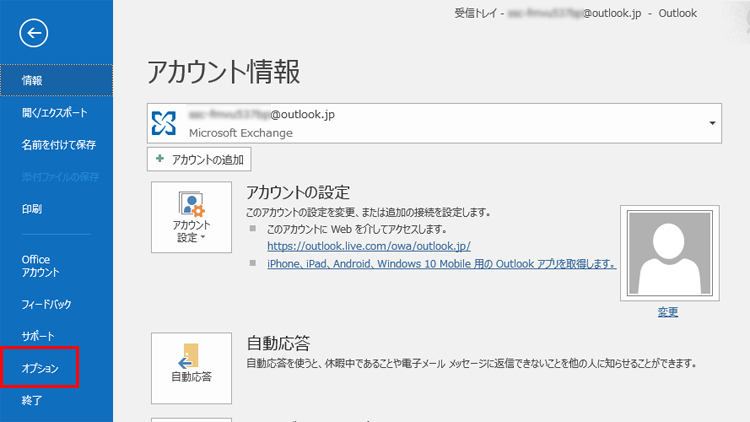This screenshot has width=750, height=422.
Task: Expand the account selector dropdown arrow
Action: [712, 123]
